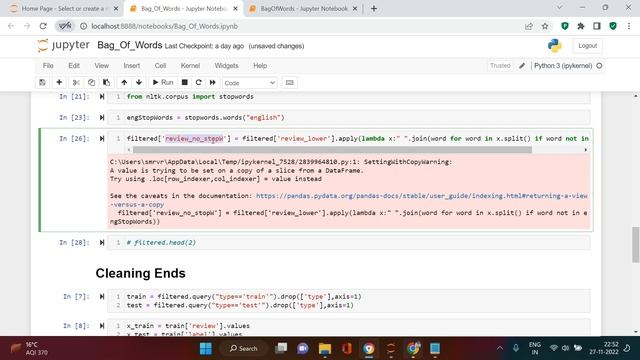Click horizontal scrollbar in cell In [26]
Image resolution: width=640 pixels, height=360 pixels.
332,150
